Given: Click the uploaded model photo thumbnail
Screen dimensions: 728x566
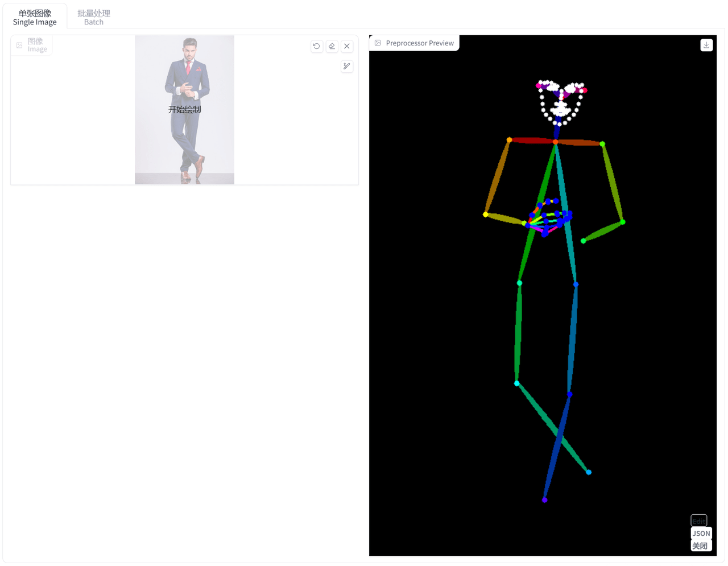Looking at the screenshot, I should click(x=184, y=109).
